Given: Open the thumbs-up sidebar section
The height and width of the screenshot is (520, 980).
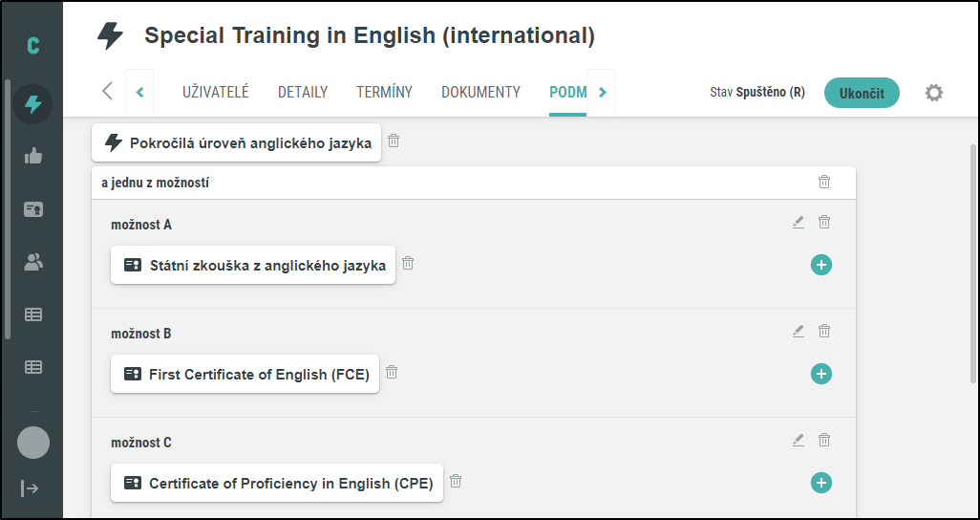Looking at the screenshot, I should pos(33,156).
